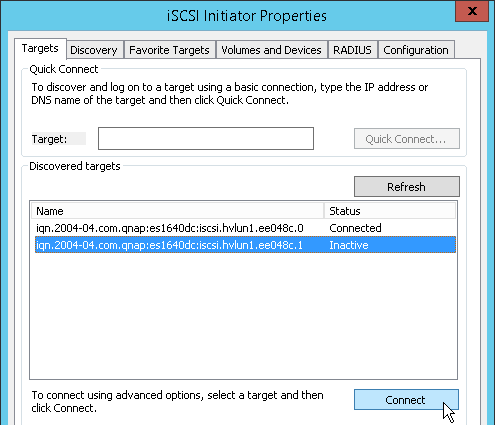Viewport: 495px width, 425px height.
Task: Click the iSCSI Initiator Properties title bar
Action: pos(247,16)
